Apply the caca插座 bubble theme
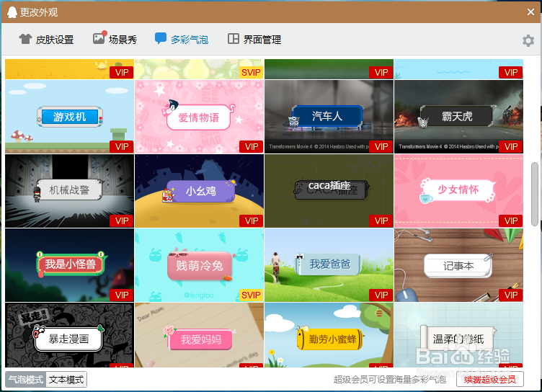Image resolution: width=542 pixels, height=392 pixels. 329,191
